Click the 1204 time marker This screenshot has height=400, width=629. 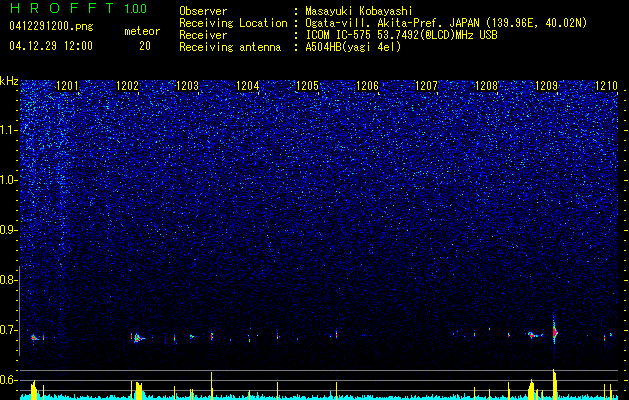248,86
